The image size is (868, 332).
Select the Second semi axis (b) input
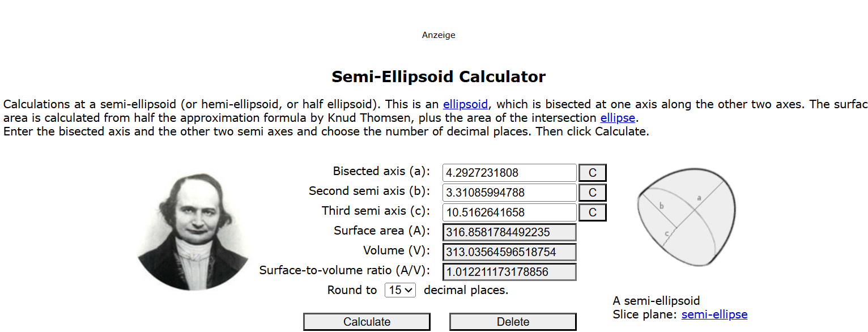coord(509,193)
